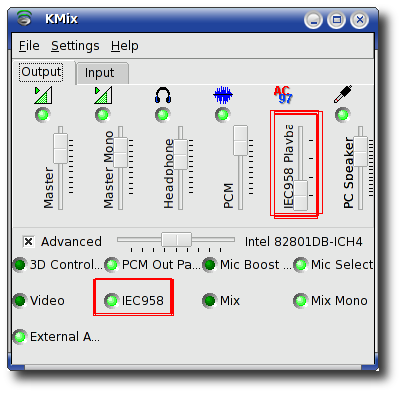Screen dimensions: 402x394
Task: Click the Master Mono volume slider handle
Action: click(120, 152)
